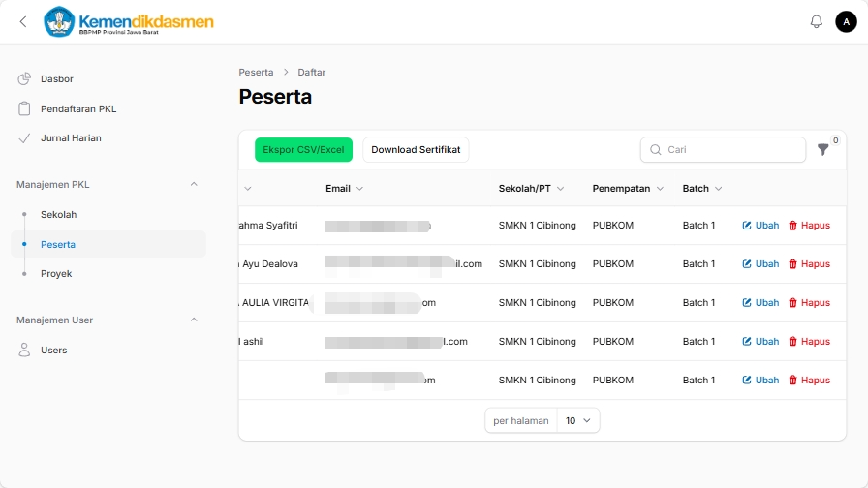Click SMKN 1 Cibinong in Syafitri row
The image size is (868, 488).
(x=537, y=226)
